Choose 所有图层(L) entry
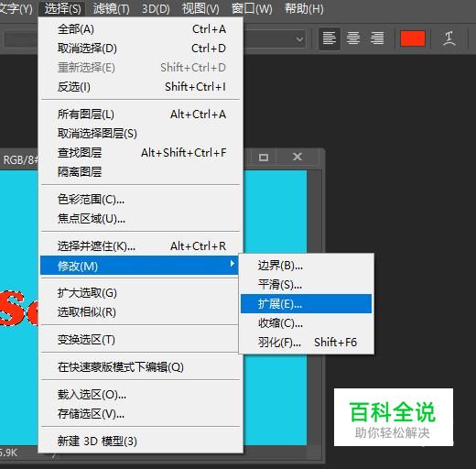The width and height of the screenshot is (476, 469). (x=140, y=115)
